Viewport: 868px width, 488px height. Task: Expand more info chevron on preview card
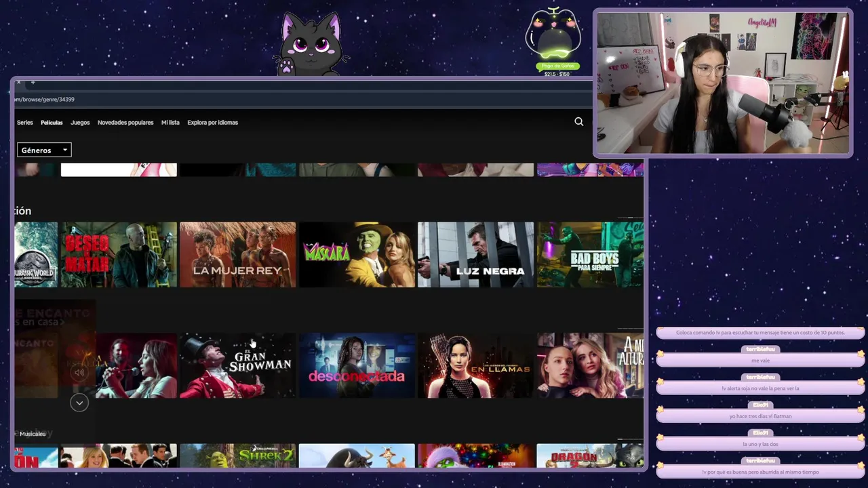coord(79,403)
